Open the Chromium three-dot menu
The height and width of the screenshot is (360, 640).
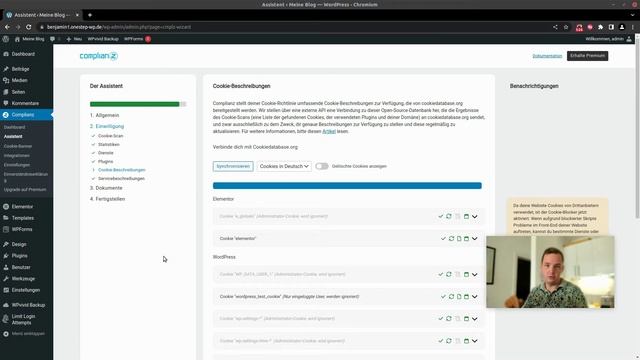(633, 27)
